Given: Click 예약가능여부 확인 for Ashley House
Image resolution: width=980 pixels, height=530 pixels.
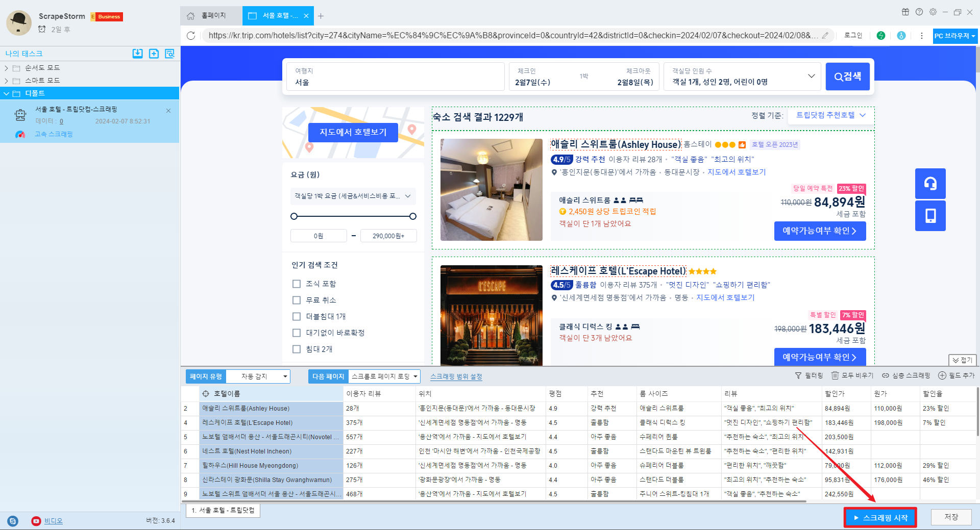Looking at the screenshot, I should point(820,231).
